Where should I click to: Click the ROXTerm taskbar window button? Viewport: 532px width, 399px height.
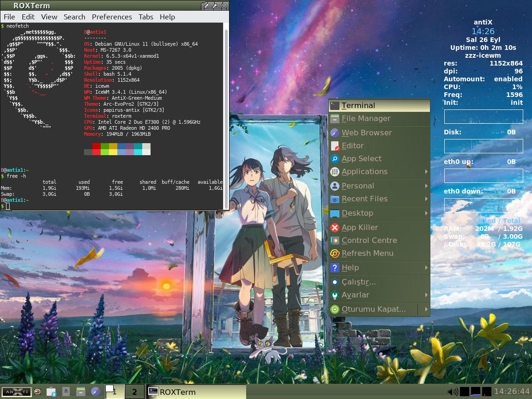(x=196, y=392)
